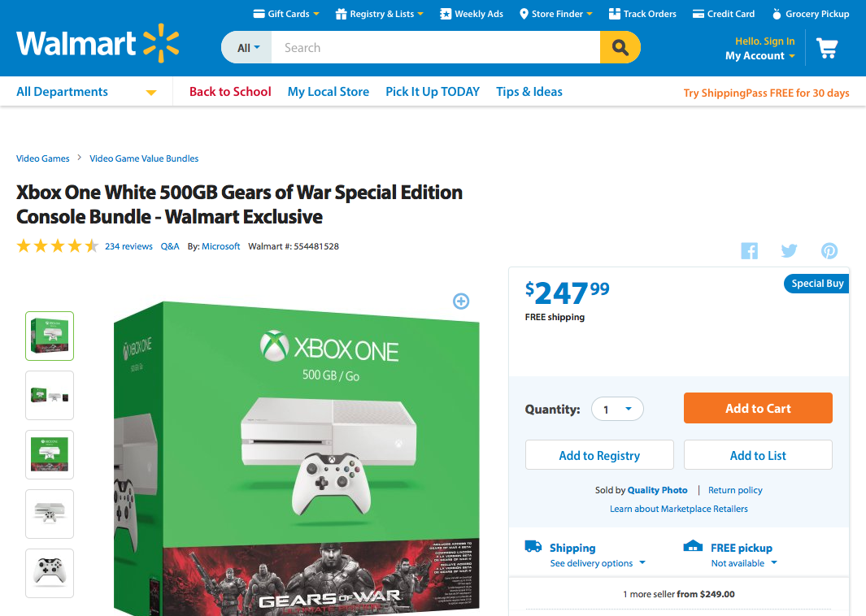Share product on Facebook icon
866x616 pixels.
click(749, 250)
